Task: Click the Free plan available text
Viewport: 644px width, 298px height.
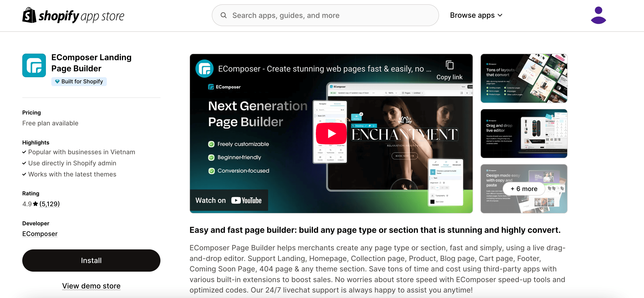Action: pos(50,123)
